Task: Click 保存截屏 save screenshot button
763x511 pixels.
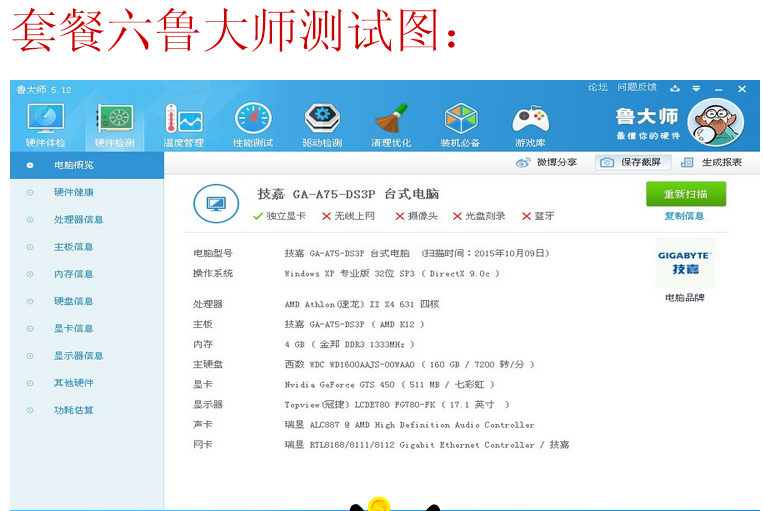Action: coord(633,162)
